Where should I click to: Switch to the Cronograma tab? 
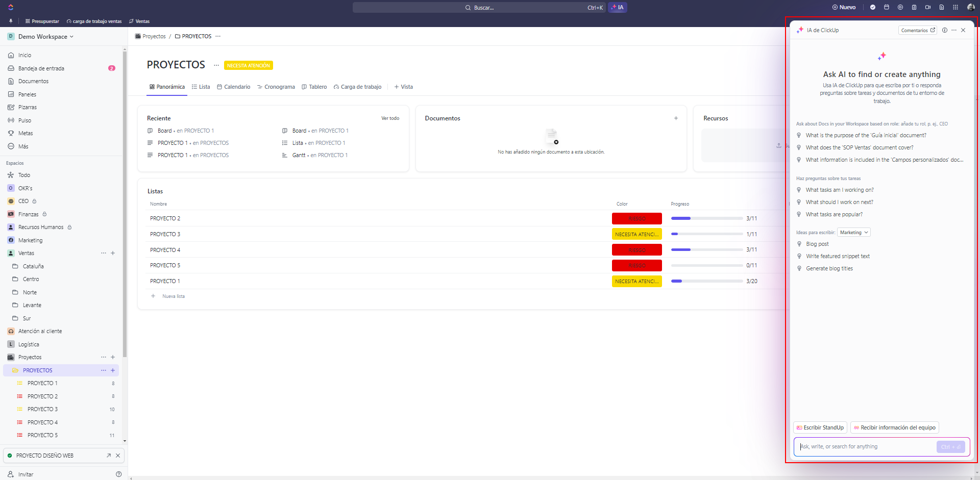click(x=276, y=87)
